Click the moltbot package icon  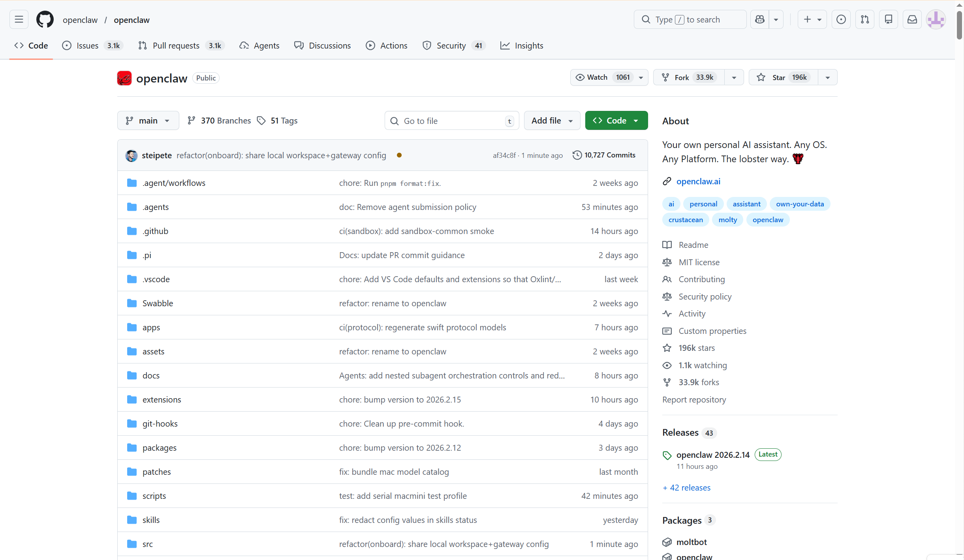[x=667, y=542]
